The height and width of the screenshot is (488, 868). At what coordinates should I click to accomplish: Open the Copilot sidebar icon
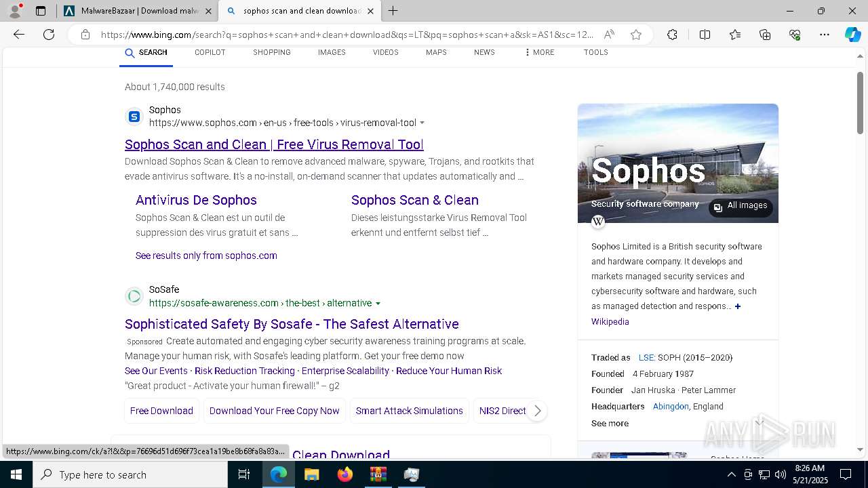[852, 35]
